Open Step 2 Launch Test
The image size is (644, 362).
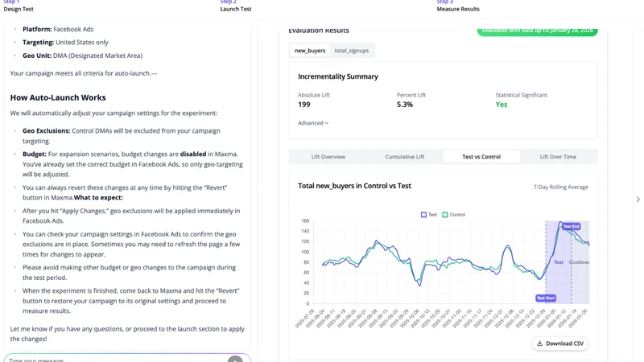pyautogui.click(x=235, y=6)
